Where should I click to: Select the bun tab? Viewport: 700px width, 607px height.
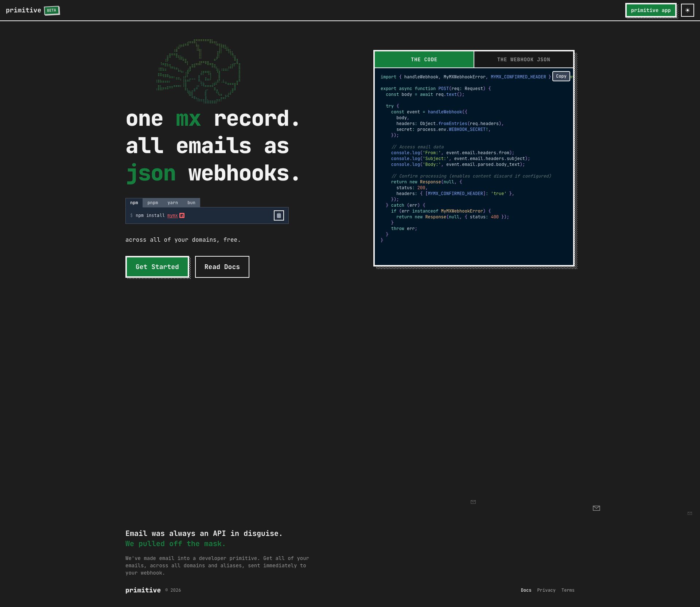click(191, 203)
